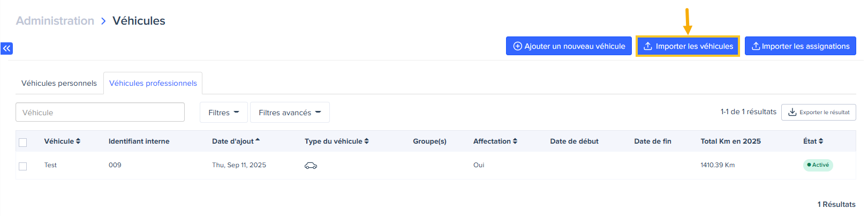Sort by Type du véhicule arrows
The height and width of the screenshot is (216, 868).
[367, 141]
